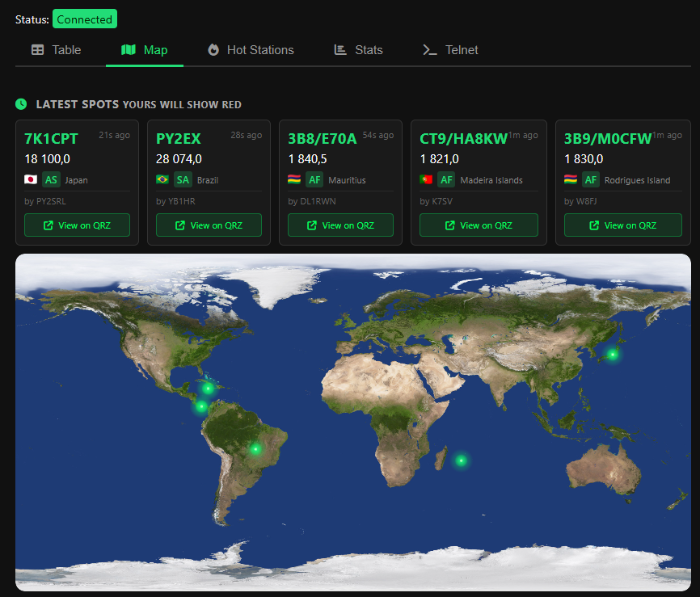Click the table grid icon
The image size is (700, 597).
pos(38,50)
